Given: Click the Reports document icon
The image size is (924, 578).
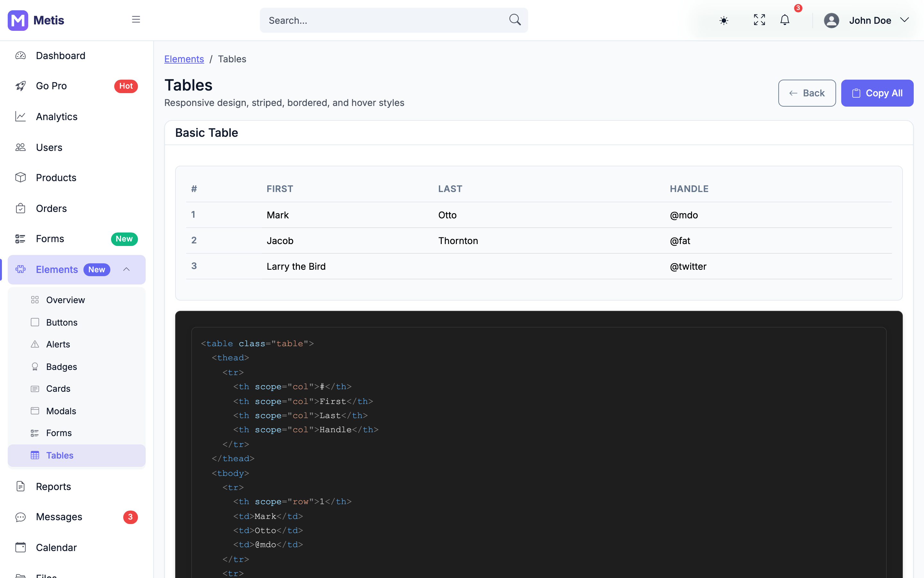Looking at the screenshot, I should 21,486.
